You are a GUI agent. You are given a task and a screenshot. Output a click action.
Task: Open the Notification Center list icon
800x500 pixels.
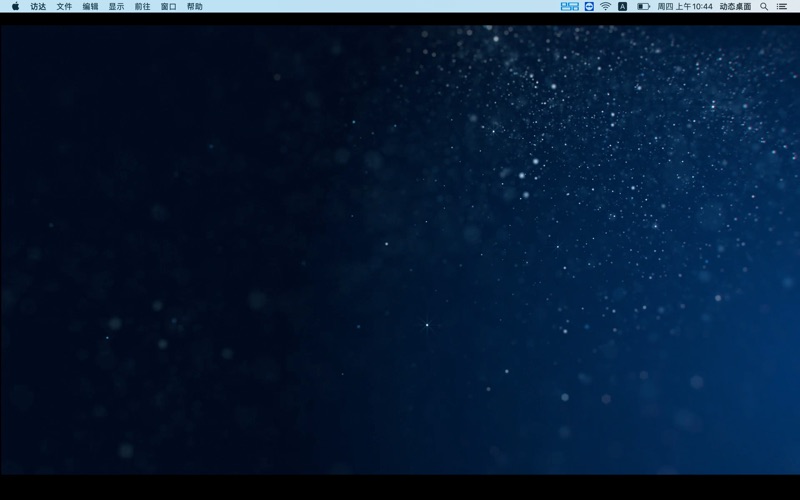(782, 6)
